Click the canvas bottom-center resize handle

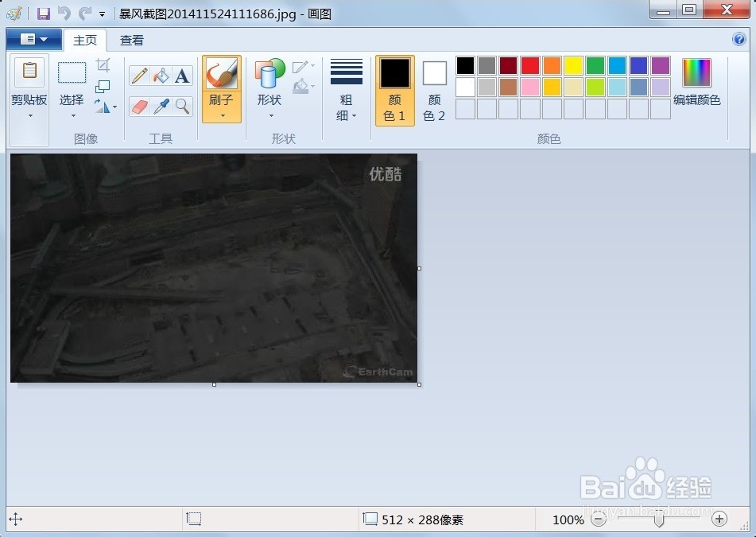(x=214, y=384)
